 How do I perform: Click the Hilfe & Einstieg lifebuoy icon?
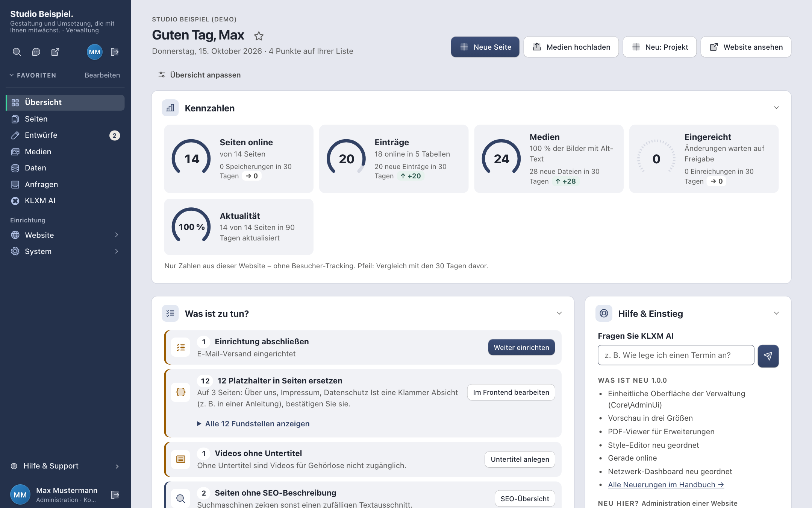tap(604, 313)
